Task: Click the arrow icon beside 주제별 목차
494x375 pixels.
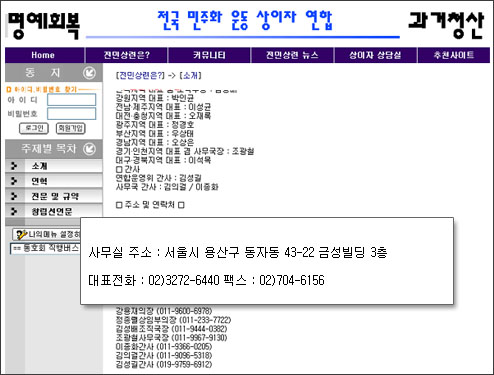Action: tap(89, 149)
